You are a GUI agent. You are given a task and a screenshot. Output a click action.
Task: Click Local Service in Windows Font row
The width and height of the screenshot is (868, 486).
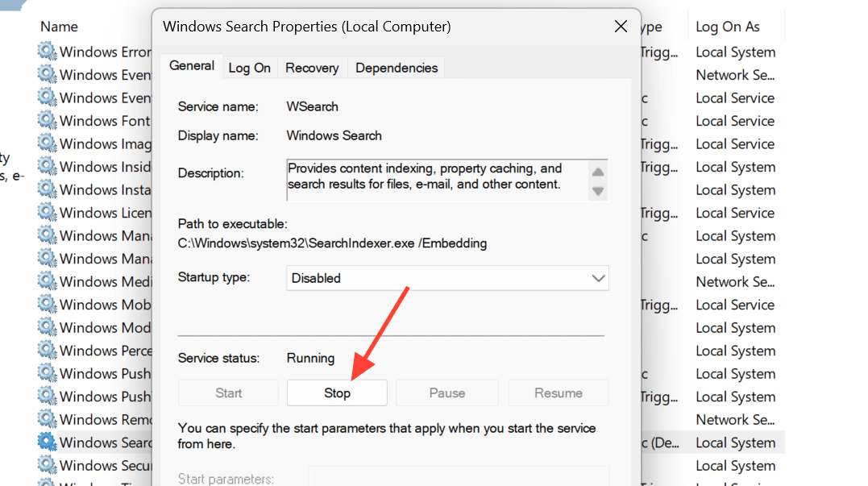coord(735,121)
